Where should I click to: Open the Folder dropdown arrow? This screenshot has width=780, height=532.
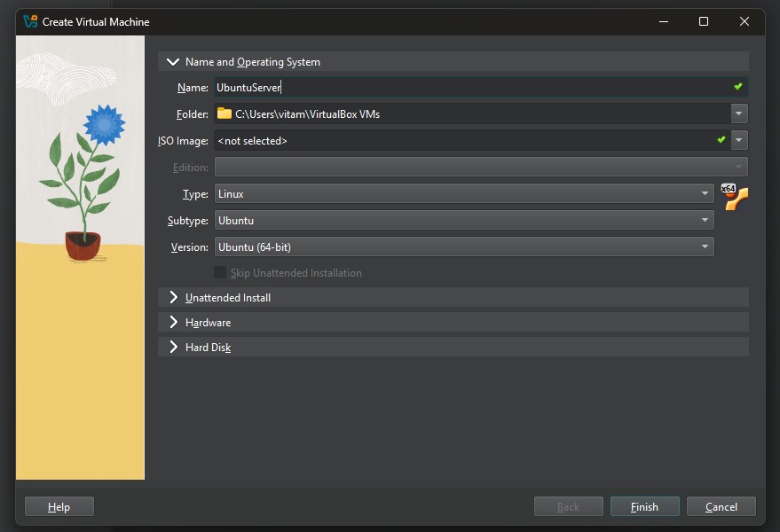739,113
